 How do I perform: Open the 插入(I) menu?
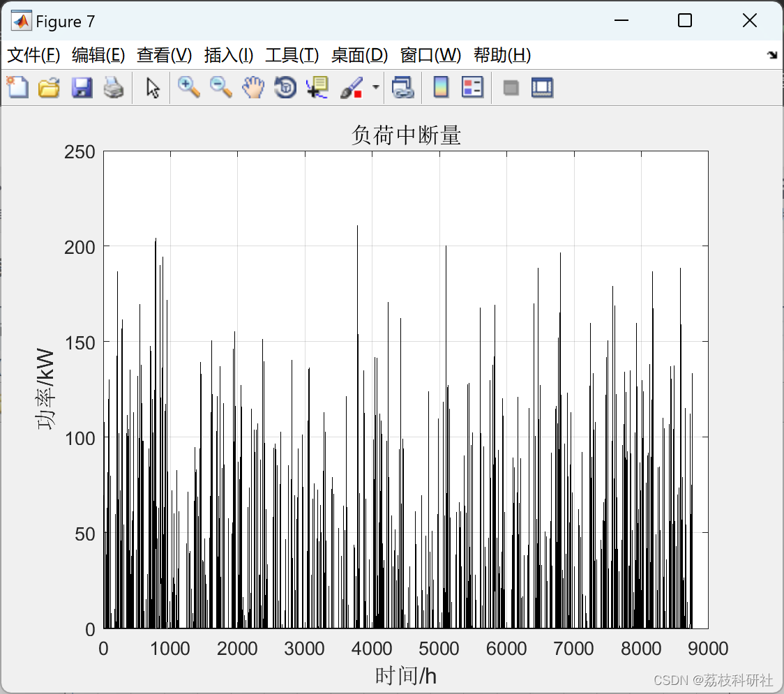[x=229, y=55]
